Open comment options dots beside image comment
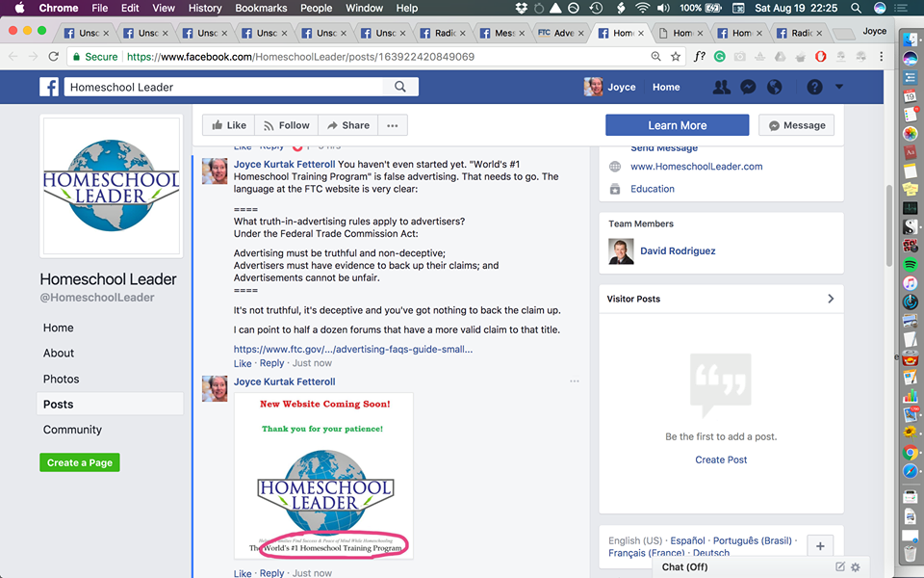The width and height of the screenshot is (924, 578). point(575,381)
